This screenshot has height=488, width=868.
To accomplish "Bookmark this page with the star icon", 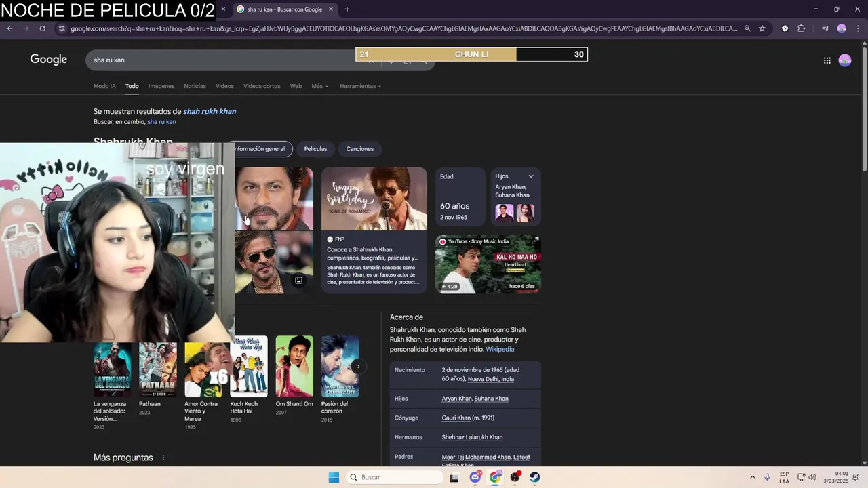I will [762, 28].
